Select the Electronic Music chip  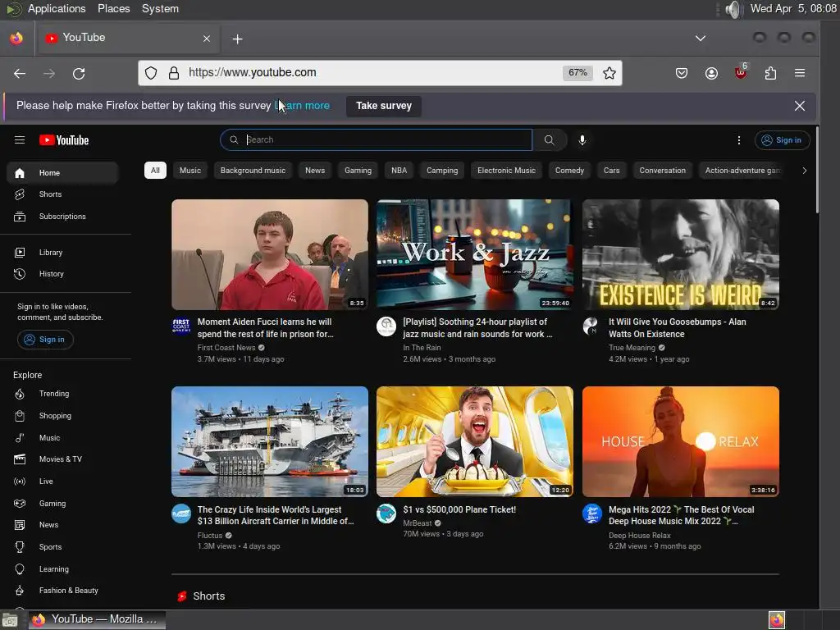(x=506, y=171)
